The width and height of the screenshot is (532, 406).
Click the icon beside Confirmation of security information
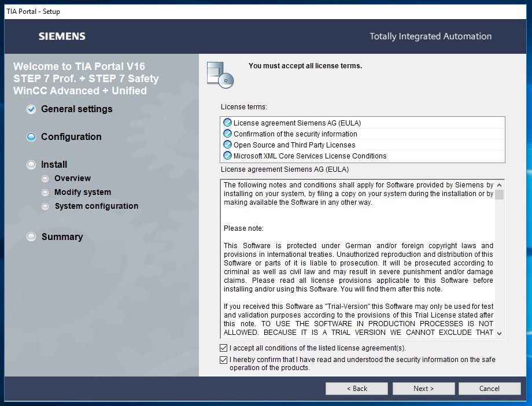tap(227, 134)
